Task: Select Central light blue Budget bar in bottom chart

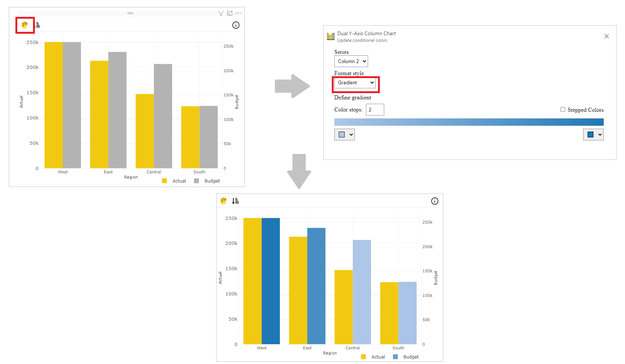Action: click(362, 292)
